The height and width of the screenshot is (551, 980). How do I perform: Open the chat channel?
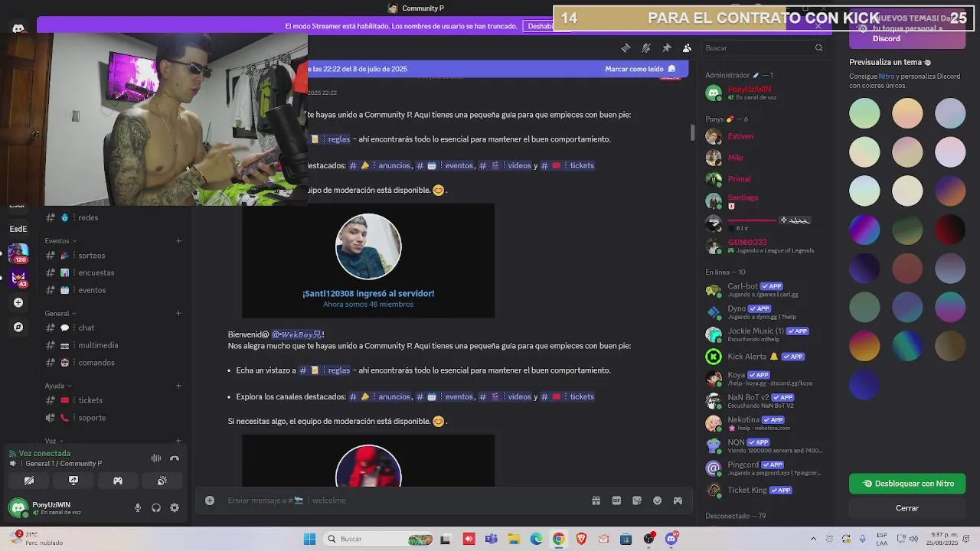pyautogui.click(x=113, y=328)
